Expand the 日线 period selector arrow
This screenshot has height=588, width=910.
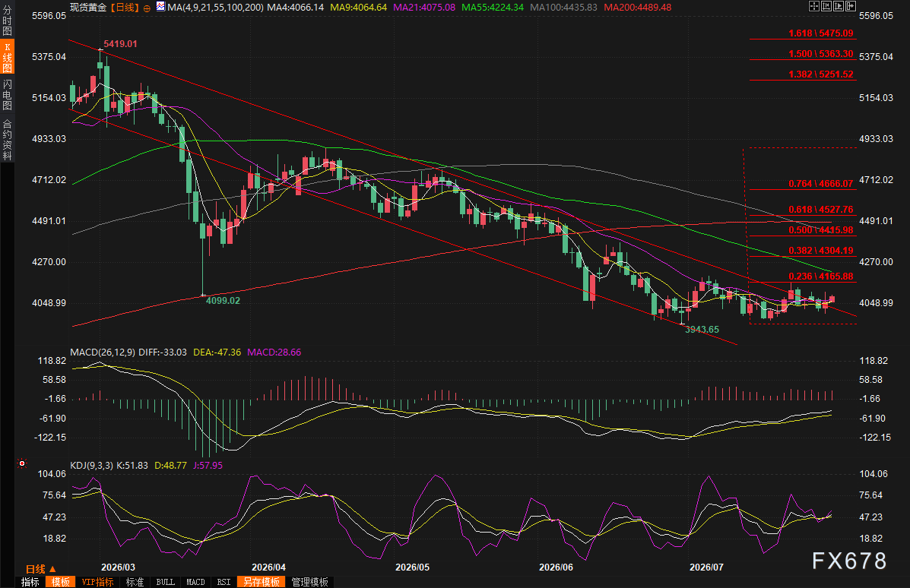[52, 569]
